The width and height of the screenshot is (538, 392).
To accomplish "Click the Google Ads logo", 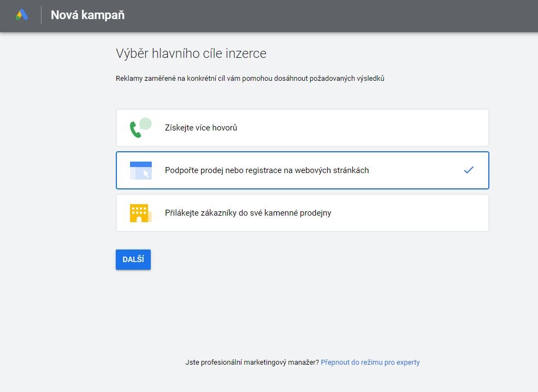I will pyautogui.click(x=22, y=15).
